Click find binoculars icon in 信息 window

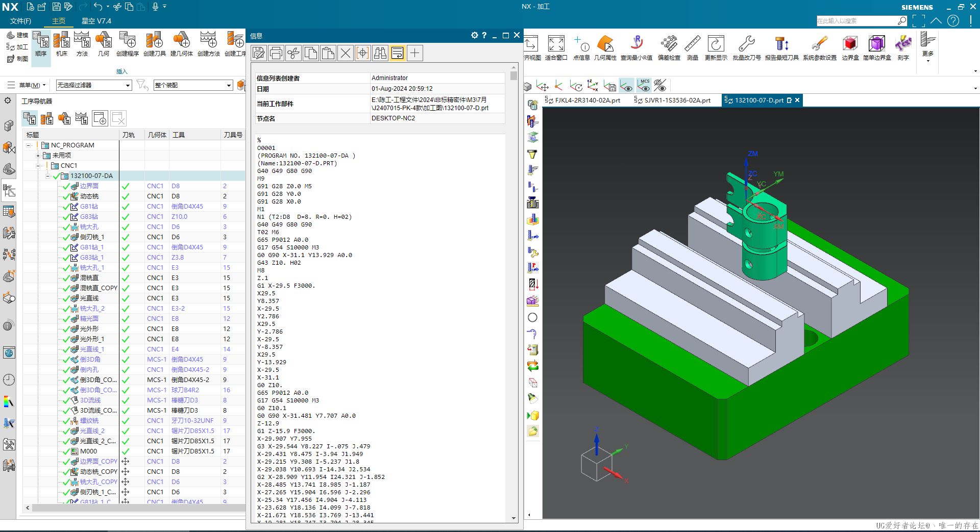380,53
